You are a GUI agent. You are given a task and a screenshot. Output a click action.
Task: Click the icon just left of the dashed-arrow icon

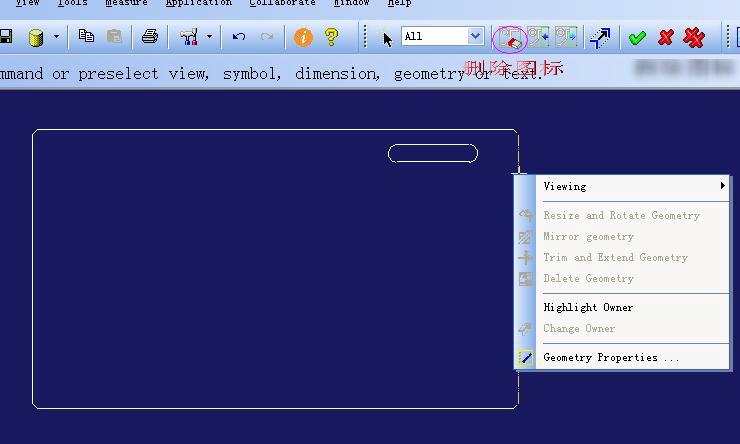click(x=566, y=37)
